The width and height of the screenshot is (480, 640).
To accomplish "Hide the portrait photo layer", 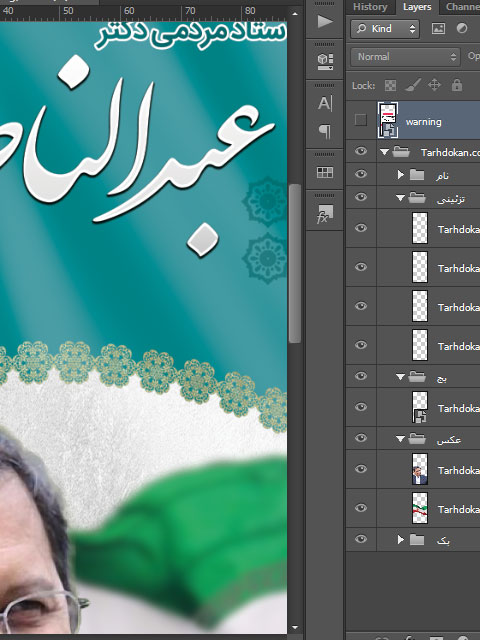I will [x=360, y=469].
